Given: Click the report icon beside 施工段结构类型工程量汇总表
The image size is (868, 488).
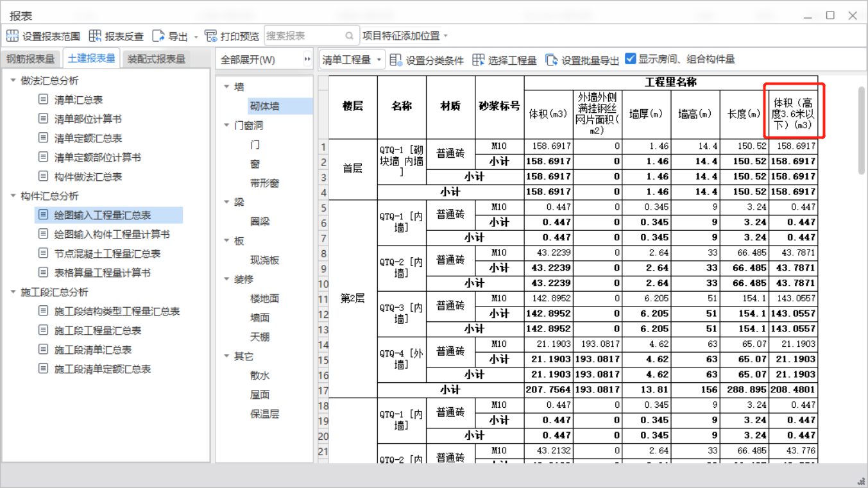Looking at the screenshot, I should [x=43, y=311].
